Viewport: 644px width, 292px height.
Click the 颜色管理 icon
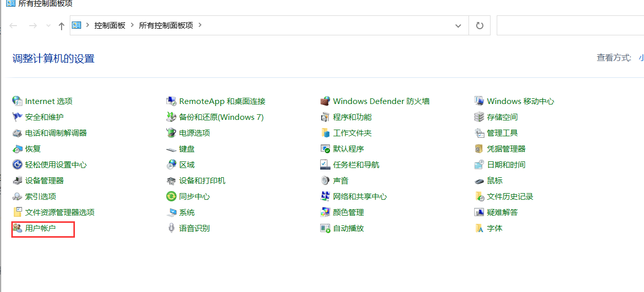click(325, 212)
